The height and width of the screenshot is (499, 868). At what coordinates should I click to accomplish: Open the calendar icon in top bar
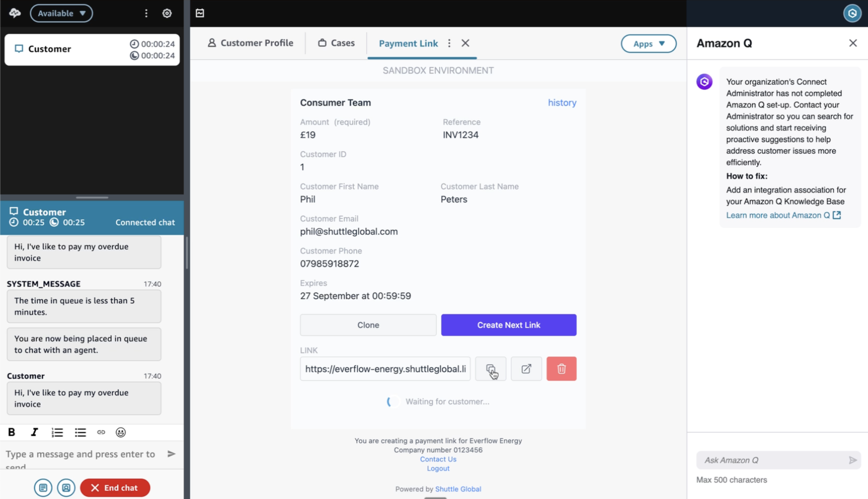coord(200,13)
